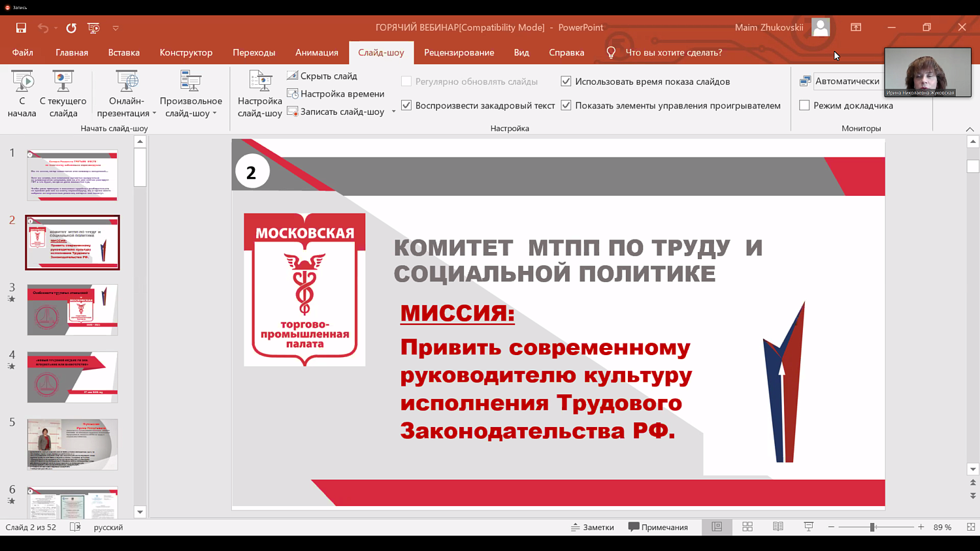
Task: Open the 'Файл' menu
Action: click(22, 52)
